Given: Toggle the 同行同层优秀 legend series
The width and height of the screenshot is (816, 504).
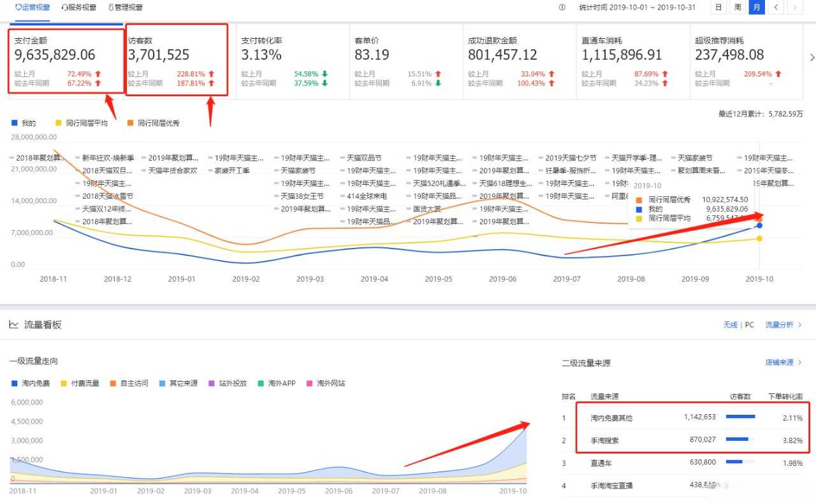Looking at the screenshot, I should click(x=153, y=123).
